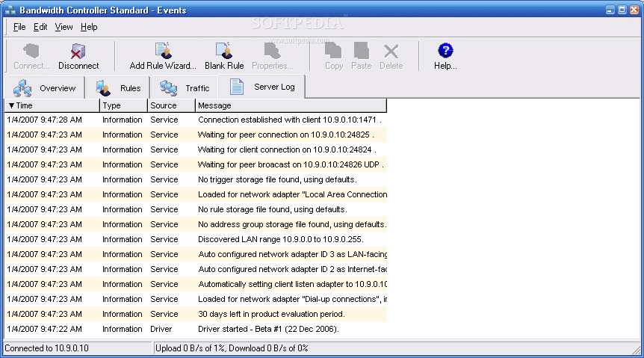Image resolution: width=644 pixels, height=358 pixels.
Task: Select 'Waiting for peer broacast' log entry
Action: click(196, 165)
